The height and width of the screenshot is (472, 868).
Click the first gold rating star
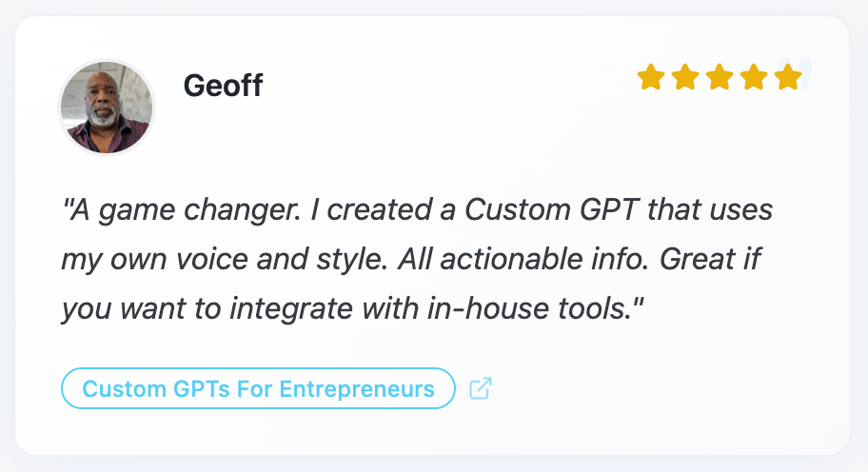tap(650, 77)
